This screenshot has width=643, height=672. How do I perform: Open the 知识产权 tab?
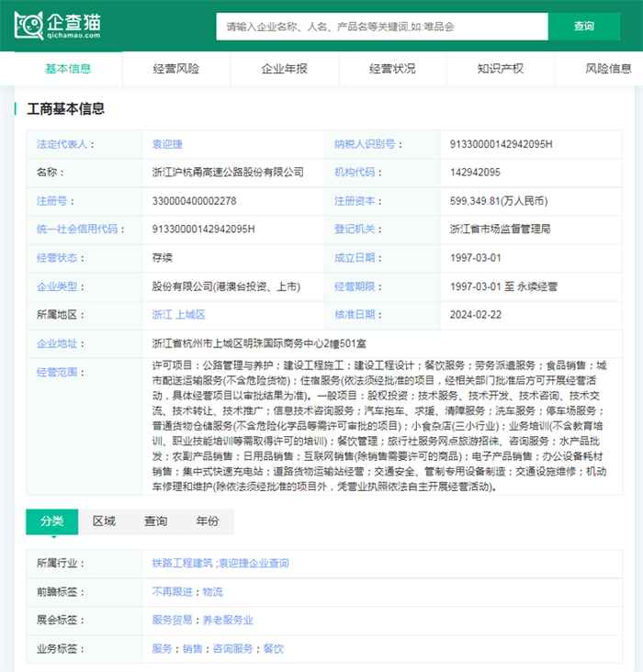coord(501,69)
